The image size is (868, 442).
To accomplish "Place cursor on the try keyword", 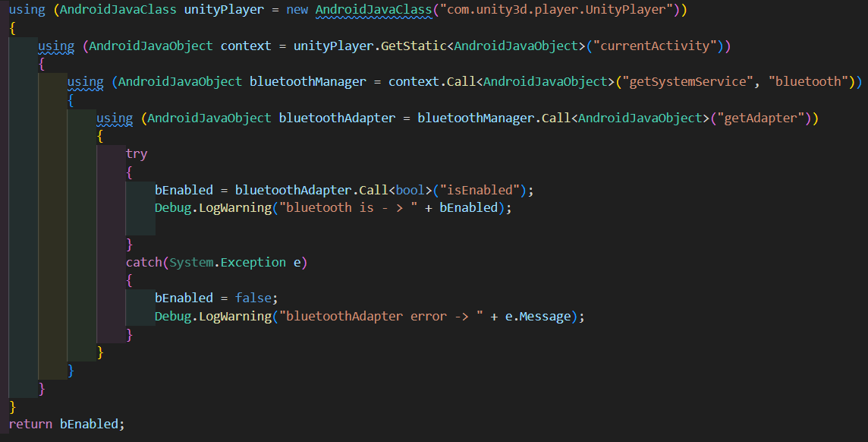I will (136, 154).
